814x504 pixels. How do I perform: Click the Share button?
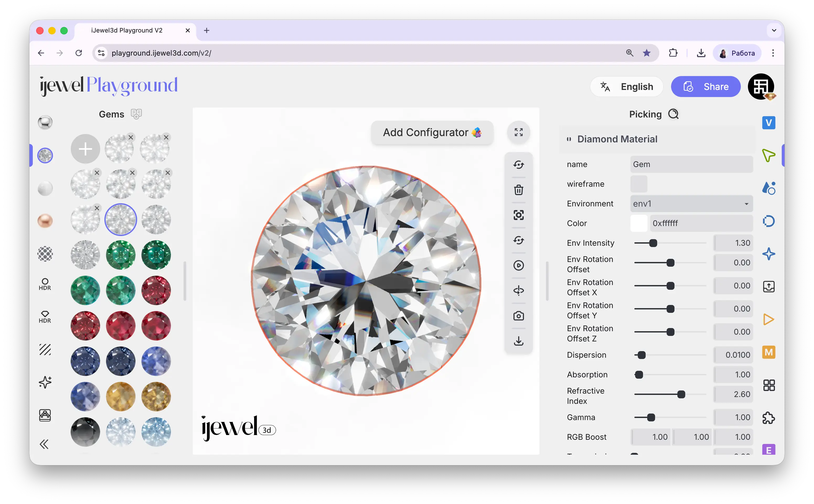click(x=705, y=87)
